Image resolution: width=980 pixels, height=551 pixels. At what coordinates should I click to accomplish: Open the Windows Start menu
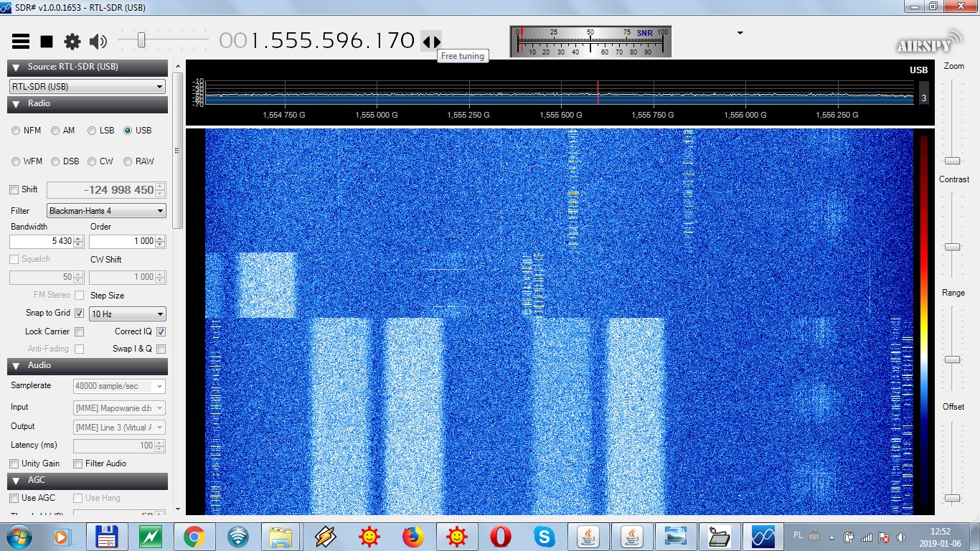click(18, 536)
